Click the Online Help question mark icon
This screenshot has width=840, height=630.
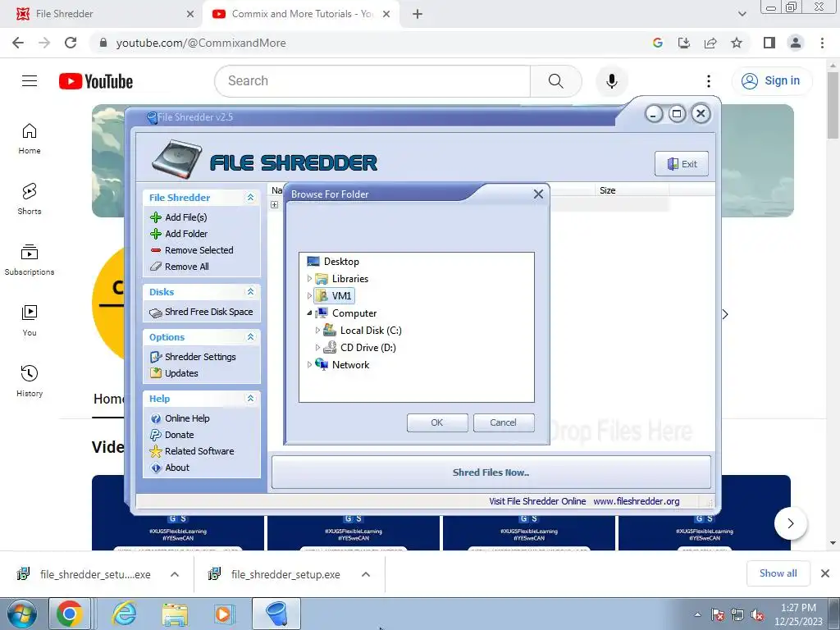click(x=156, y=418)
